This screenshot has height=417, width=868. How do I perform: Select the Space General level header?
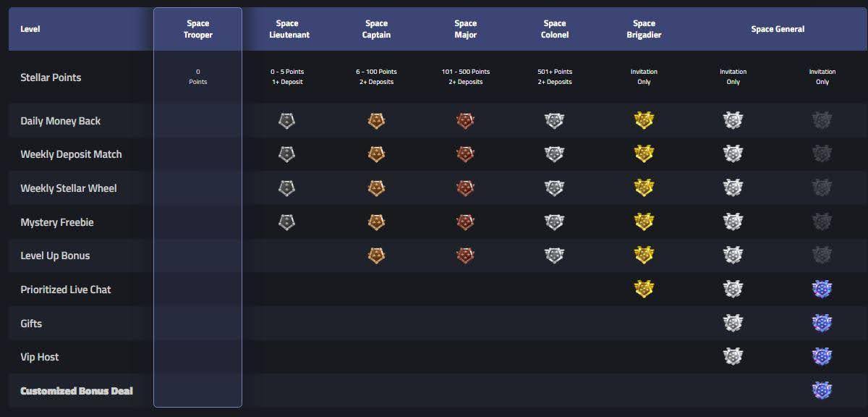pos(778,29)
